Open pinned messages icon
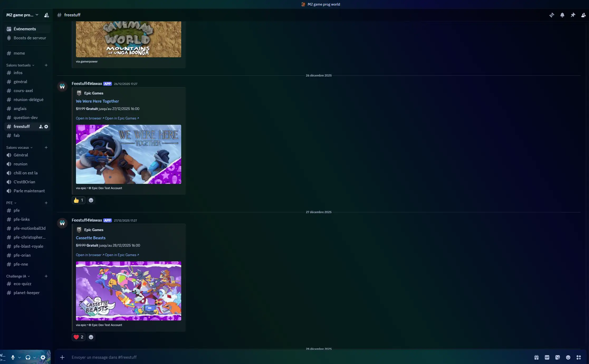 [x=573, y=15]
